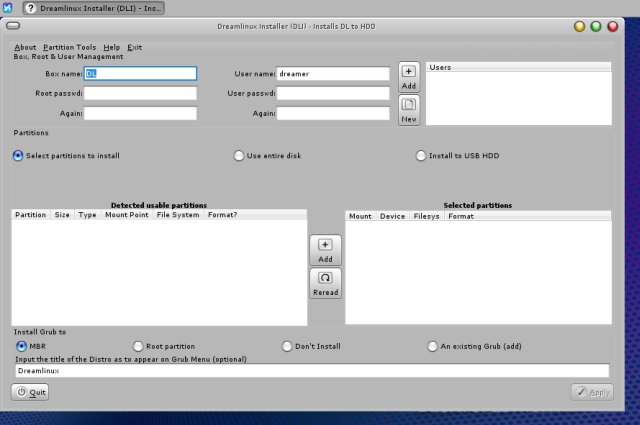640x425 pixels.
Task: Click the Device column header
Action: click(x=392, y=216)
